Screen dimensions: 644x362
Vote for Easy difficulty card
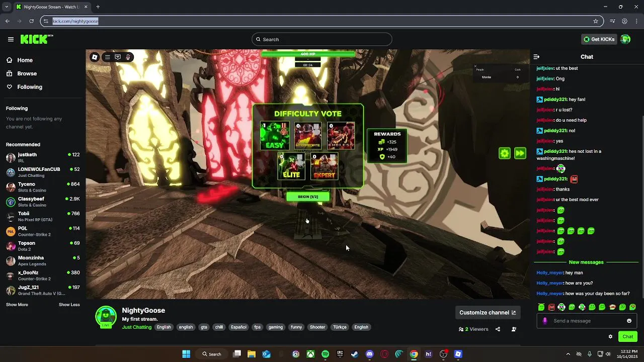tap(275, 136)
